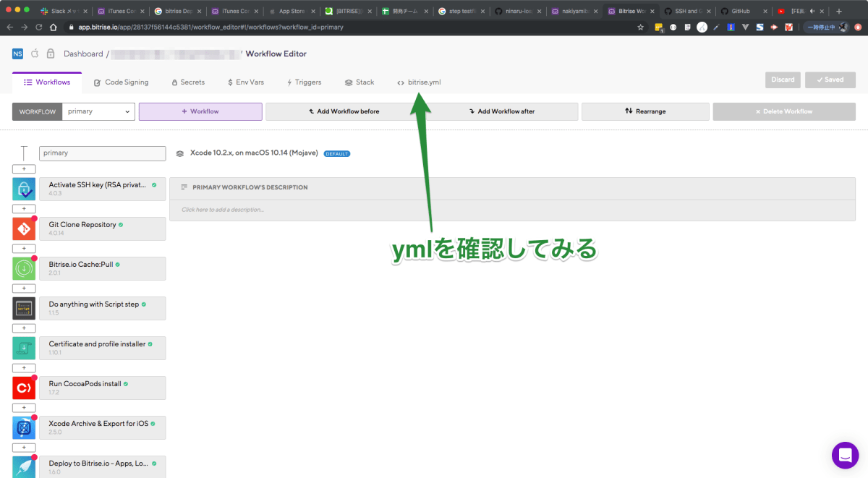The width and height of the screenshot is (868, 478).
Task: Select the 'Run CocoaPods install' step
Action: pos(102,388)
